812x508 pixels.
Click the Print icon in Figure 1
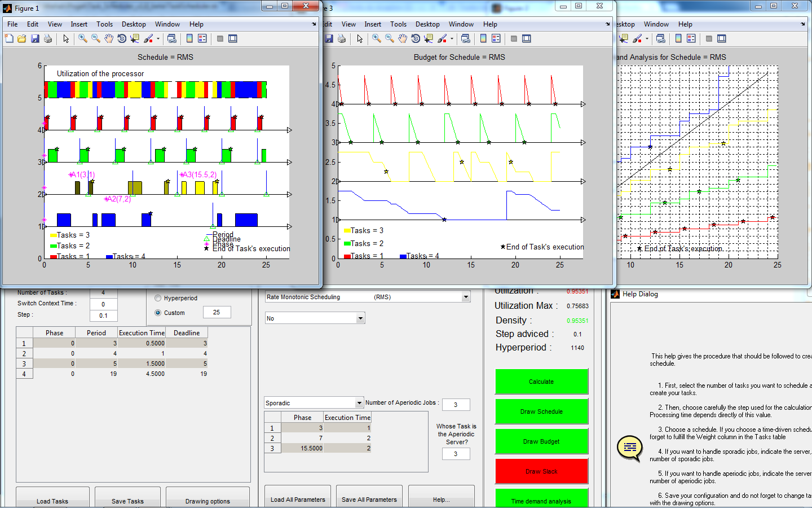(x=48, y=38)
